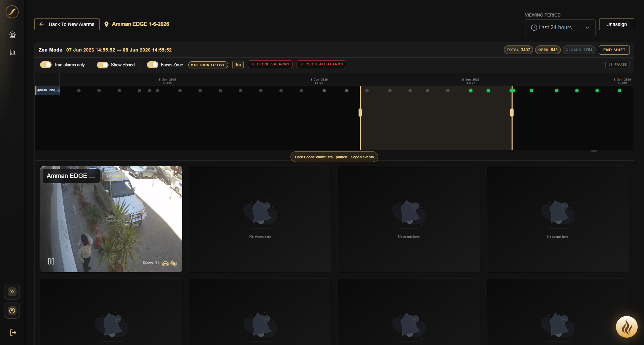This screenshot has width=644, height=345.
Task: Click the Unassign button
Action: 616,24
